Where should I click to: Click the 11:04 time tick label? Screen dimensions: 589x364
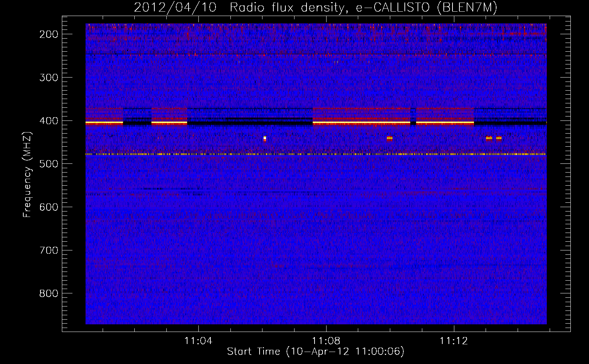(198, 341)
